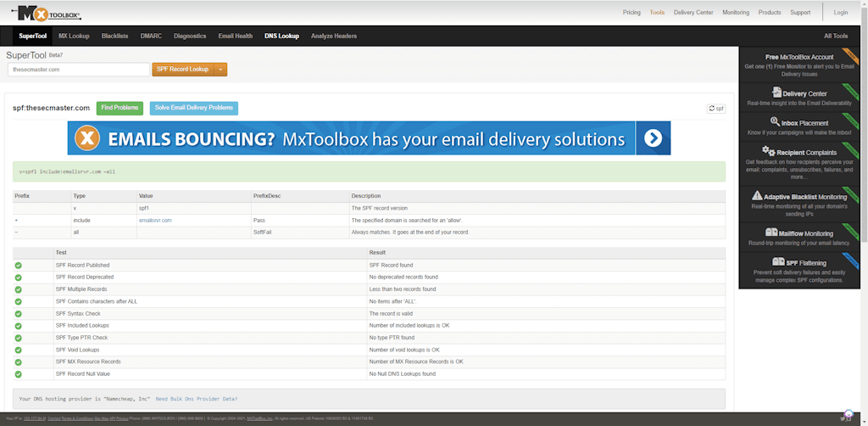Open Monitoring in top navigation
The width and height of the screenshot is (868, 426).
pyautogui.click(x=736, y=12)
